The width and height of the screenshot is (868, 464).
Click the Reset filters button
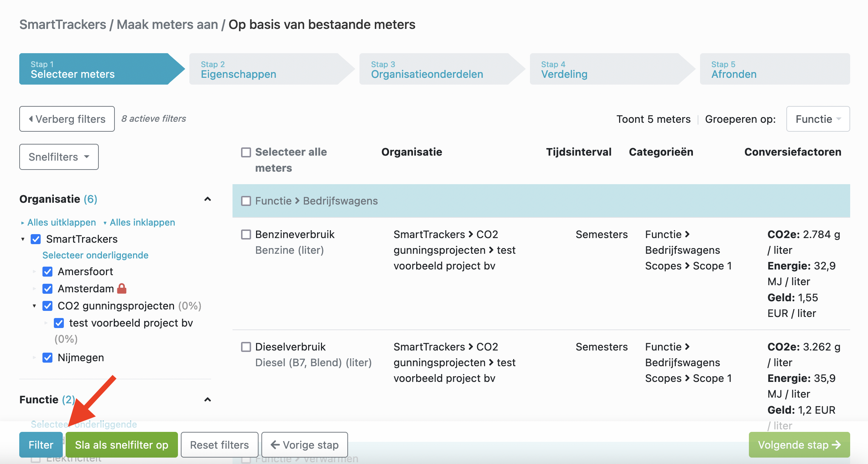[x=220, y=445]
